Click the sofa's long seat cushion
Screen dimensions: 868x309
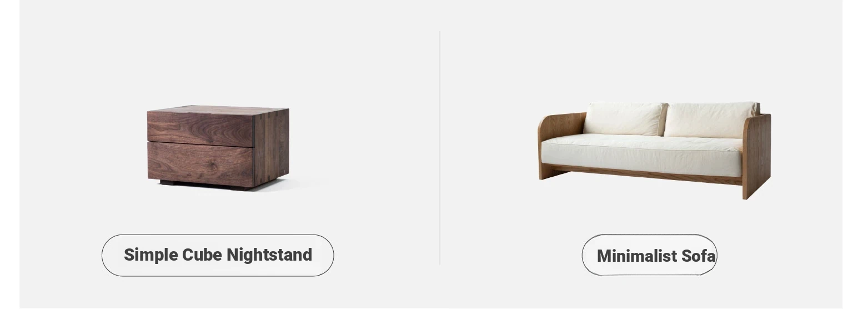[x=642, y=155]
